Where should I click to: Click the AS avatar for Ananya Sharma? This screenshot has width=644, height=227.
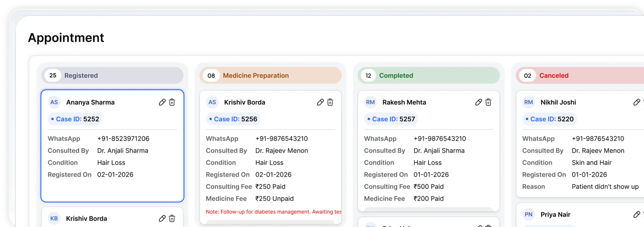click(54, 102)
